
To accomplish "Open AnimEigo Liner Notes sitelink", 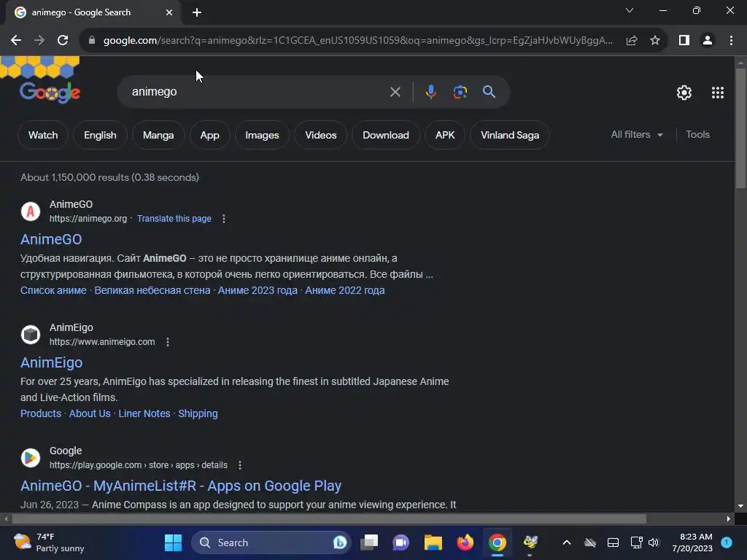I will [x=144, y=414].
